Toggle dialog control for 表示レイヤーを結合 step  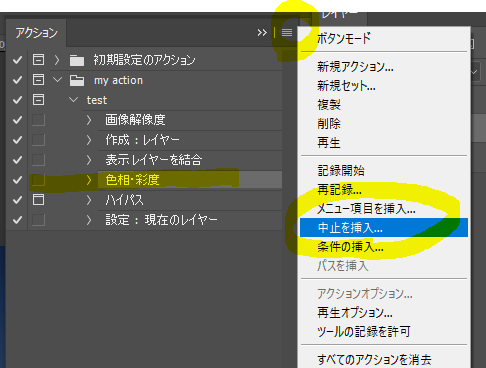point(38,160)
